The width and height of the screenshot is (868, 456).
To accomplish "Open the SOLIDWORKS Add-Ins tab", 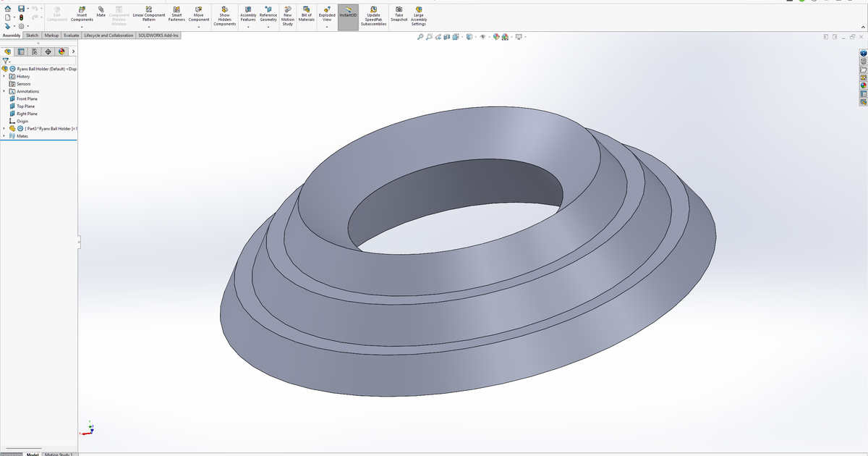I will (158, 35).
